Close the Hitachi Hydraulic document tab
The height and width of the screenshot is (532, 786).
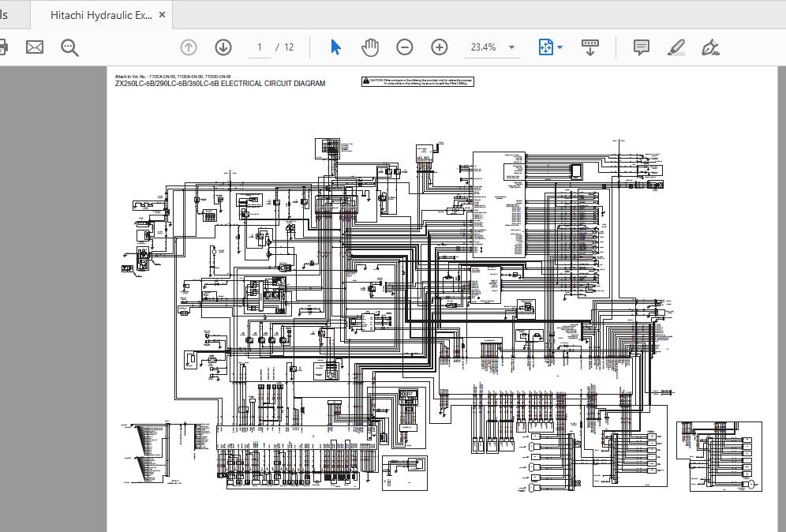163,15
